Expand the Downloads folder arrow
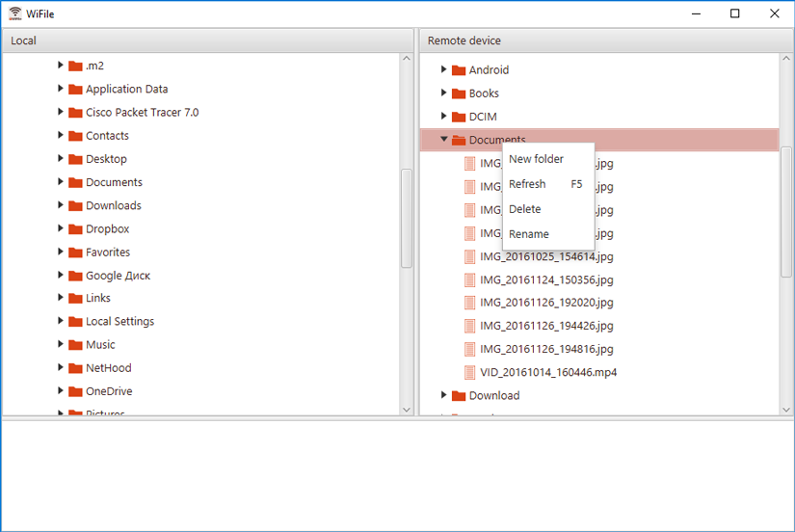The height and width of the screenshot is (532, 795). coord(61,205)
